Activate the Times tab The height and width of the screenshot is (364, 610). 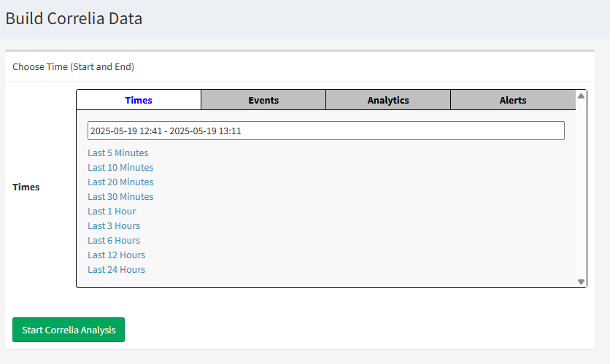[139, 100]
